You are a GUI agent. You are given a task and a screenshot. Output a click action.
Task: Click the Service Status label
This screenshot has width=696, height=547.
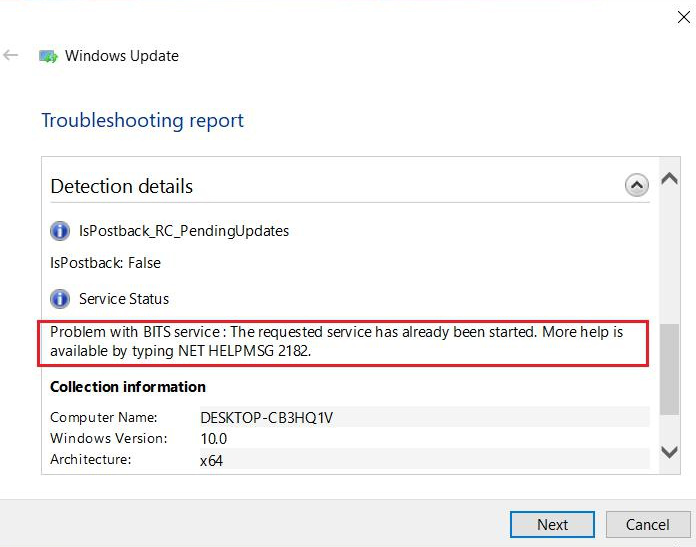[x=124, y=299]
